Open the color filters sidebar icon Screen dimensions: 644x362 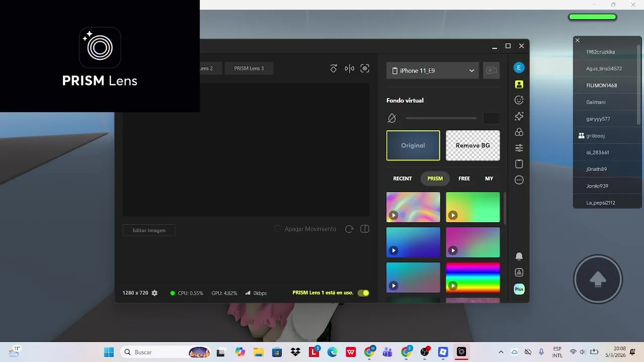point(519,132)
